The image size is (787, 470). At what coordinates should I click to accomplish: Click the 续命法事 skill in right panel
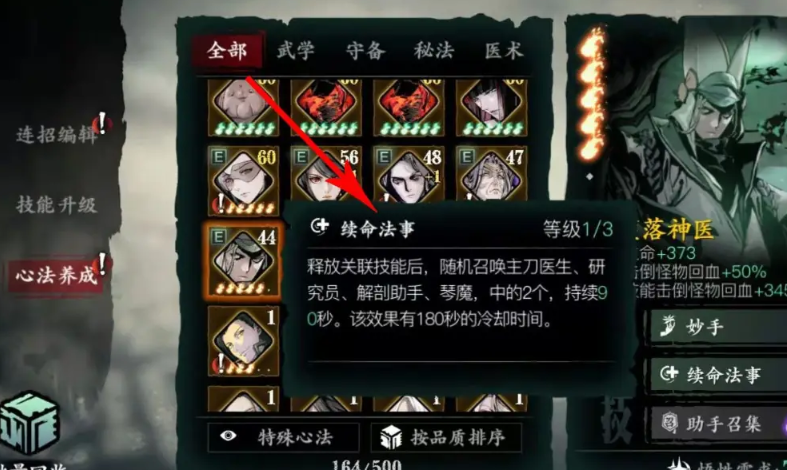point(719,375)
